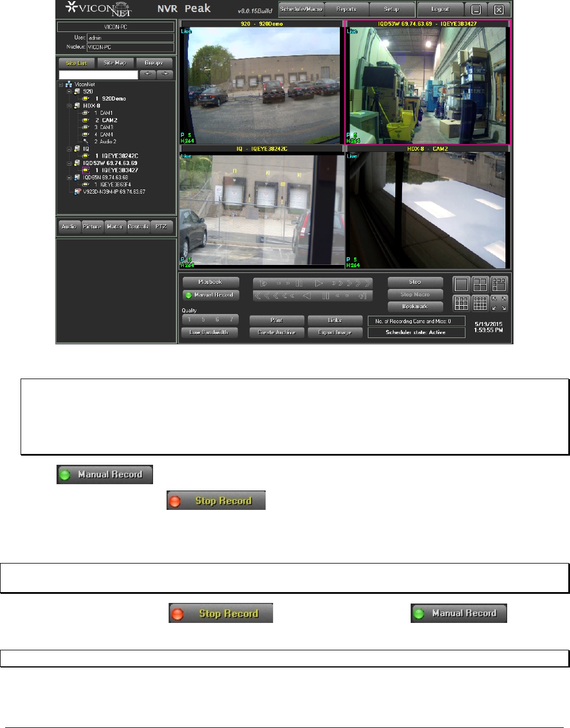Toggle Low Bandwidth mode
The height and width of the screenshot is (728, 570).
point(209,332)
